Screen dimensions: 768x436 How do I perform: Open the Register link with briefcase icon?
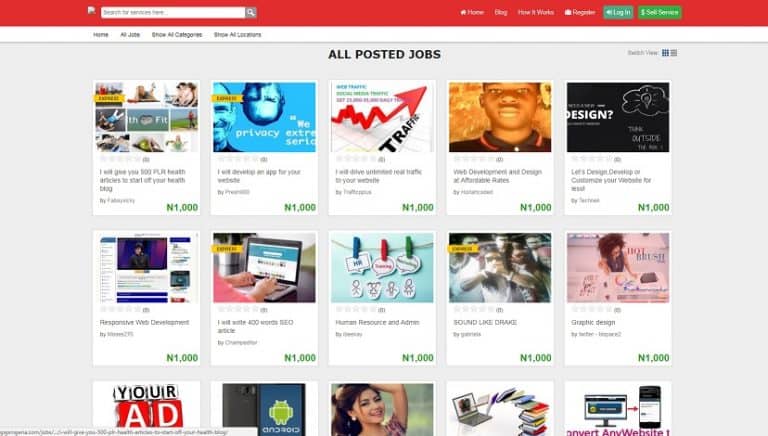580,12
